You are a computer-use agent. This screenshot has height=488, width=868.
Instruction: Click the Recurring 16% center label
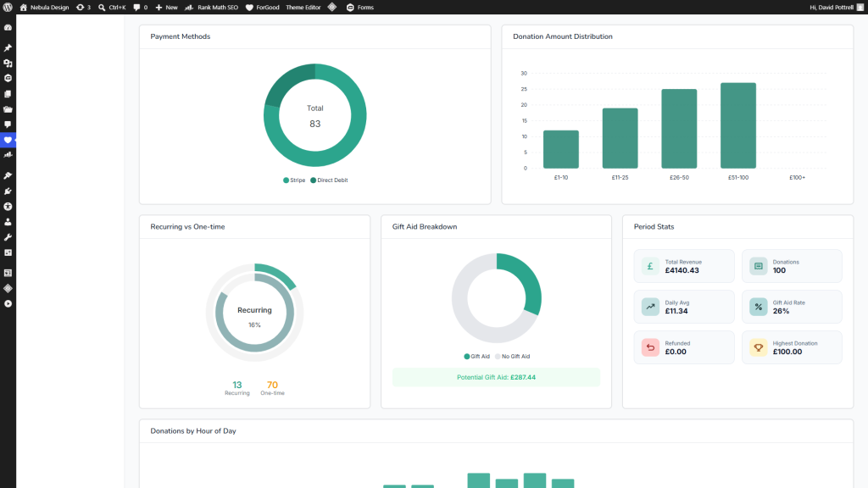pos(254,317)
